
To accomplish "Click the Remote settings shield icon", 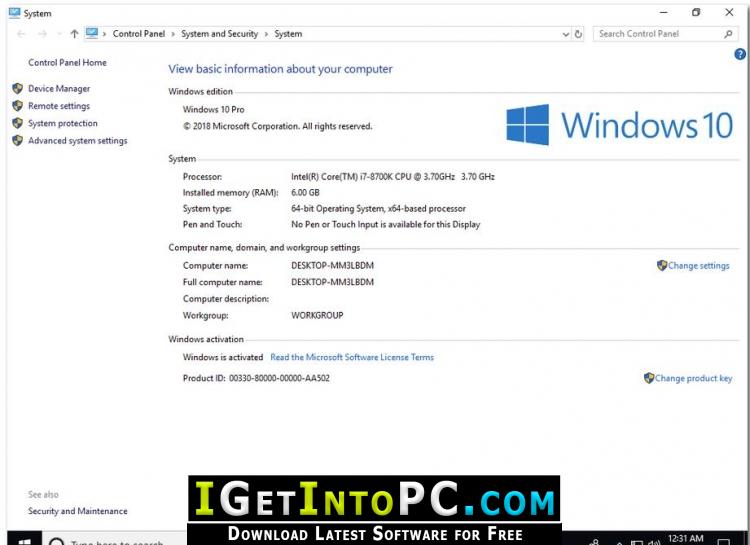I will pyautogui.click(x=18, y=106).
